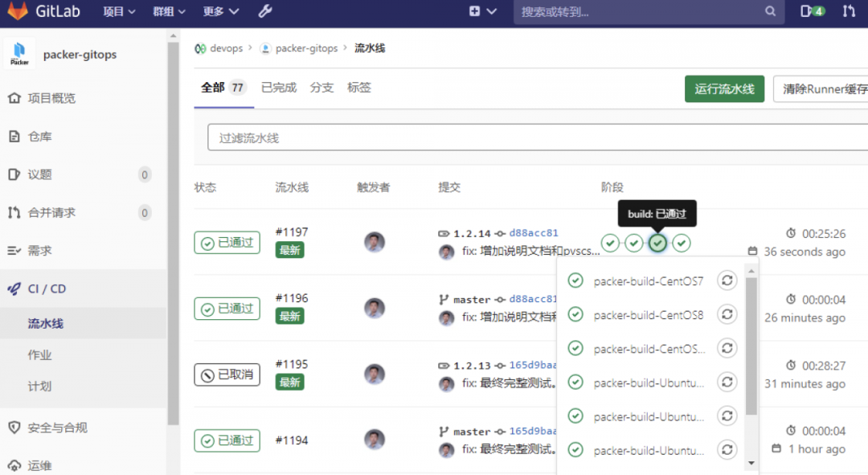Click trigger user avatar for pipeline #1197
Image resolution: width=868 pixels, height=475 pixels.
click(x=375, y=242)
